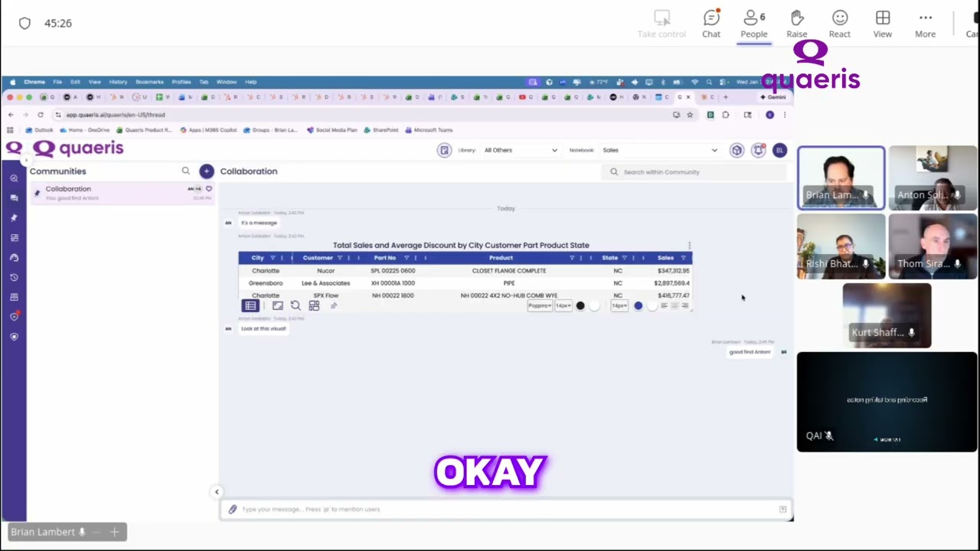Open Chrome extensions puzzle icon
Screen dimensions: 980x551
(725, 115)
